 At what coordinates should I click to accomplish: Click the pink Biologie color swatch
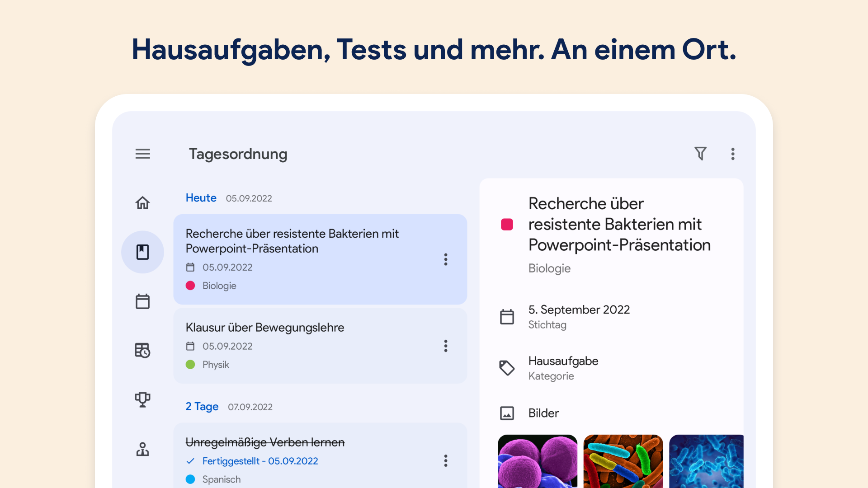point(507,225)
